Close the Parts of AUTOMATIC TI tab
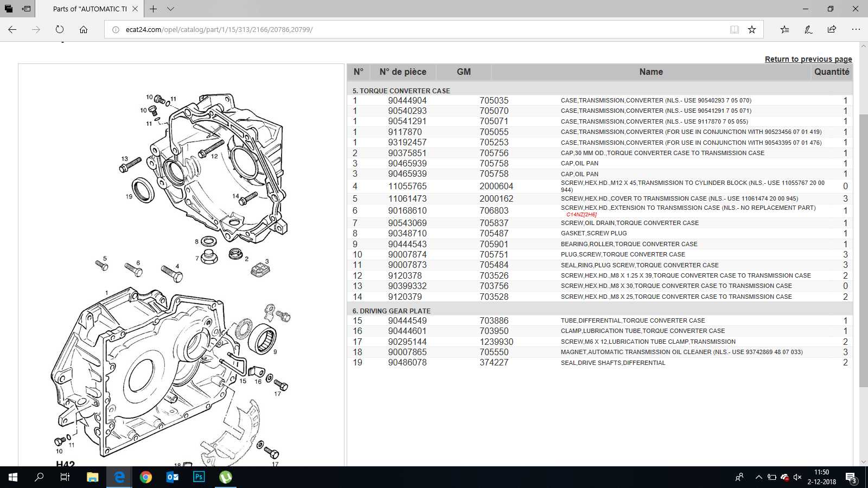Screen dimensions: 868x488 (x=135, y=9)
